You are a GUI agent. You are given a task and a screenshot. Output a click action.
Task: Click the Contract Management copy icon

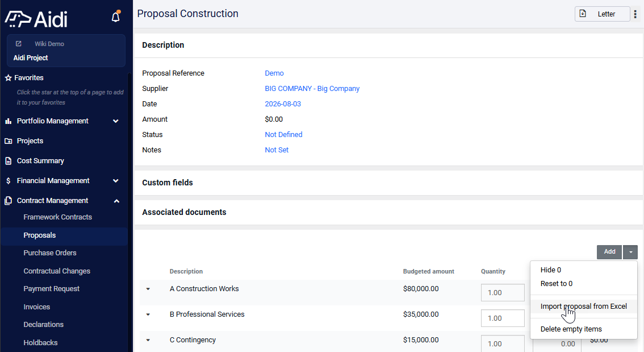point(8,201)
